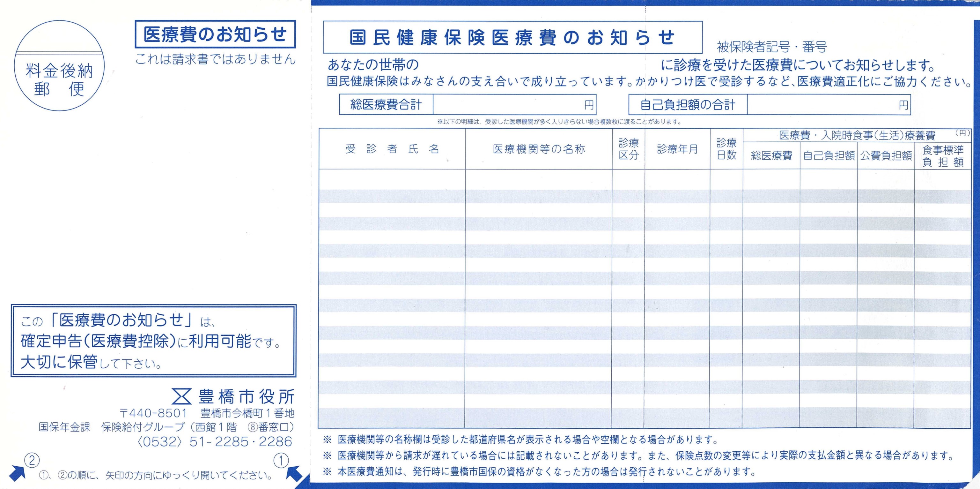Click the text あなたの世帯の
Image resolution: width=980 pixels, height=489 pixels.
point(373,65)
